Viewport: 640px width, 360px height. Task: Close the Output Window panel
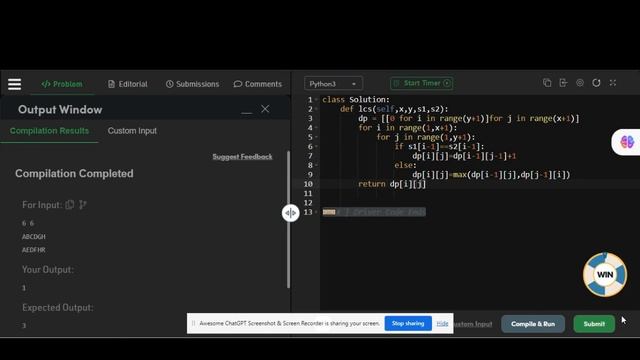click(265, 109)
